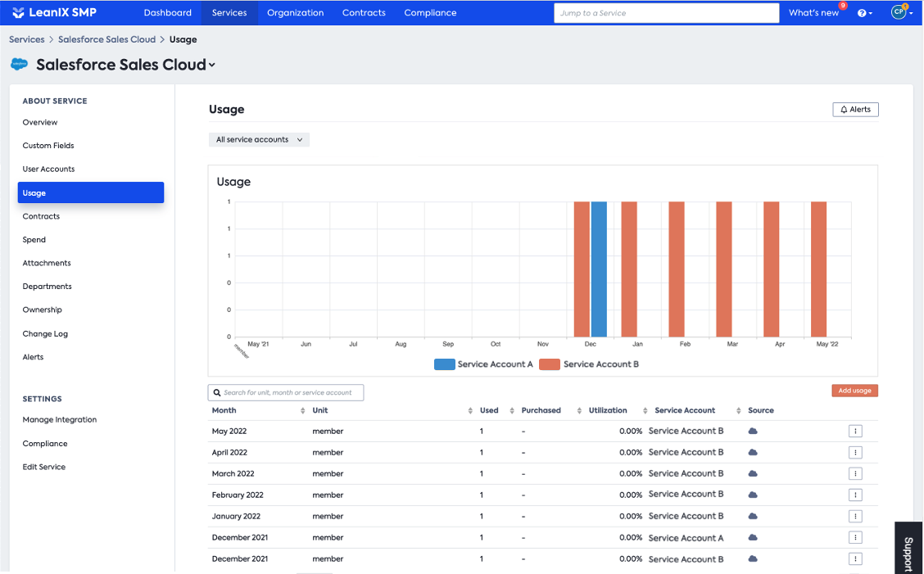Screen dimensions: 924x574
Task: Click the Jump to a Service search field
Action: coord(667,13)
